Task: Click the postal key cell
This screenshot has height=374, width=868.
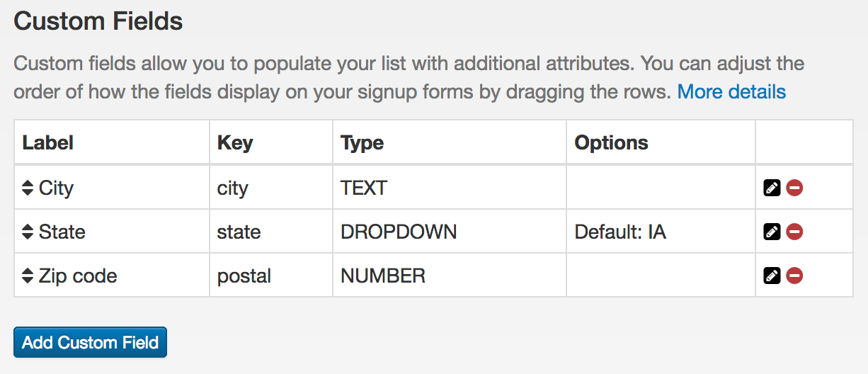Action: [244, 276]
